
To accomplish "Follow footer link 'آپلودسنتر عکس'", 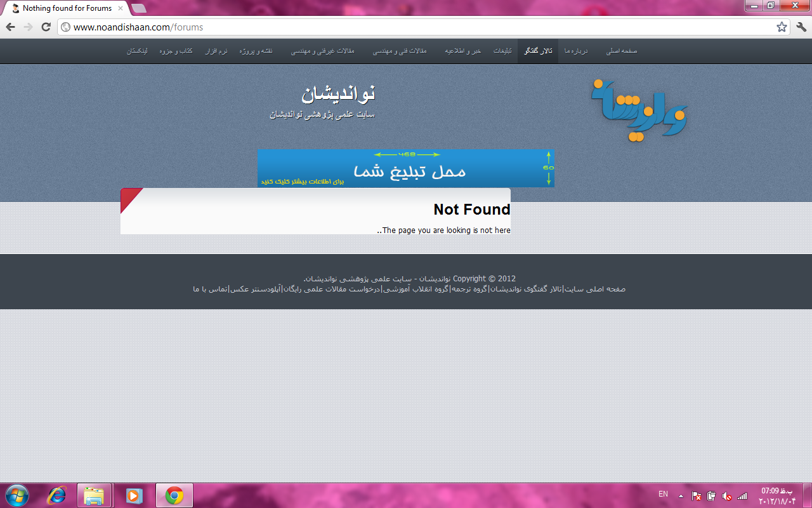I will click(255, 289).
